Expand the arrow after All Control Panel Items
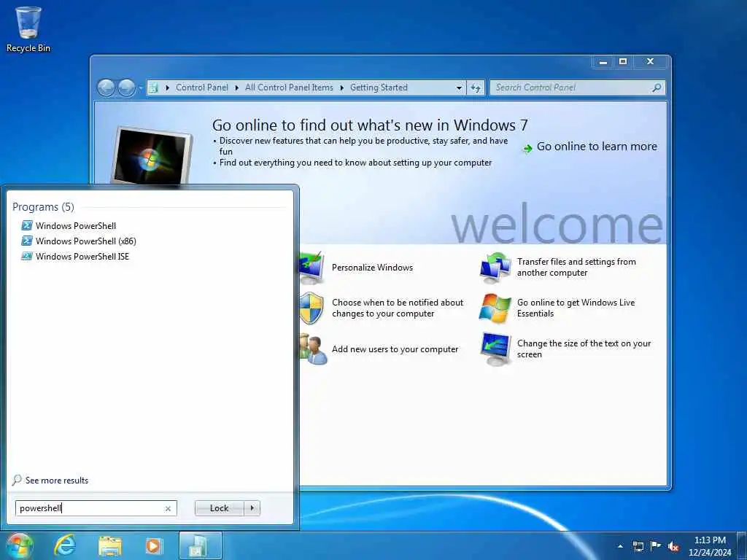This screenshot has width=747, height=560. 341,88
